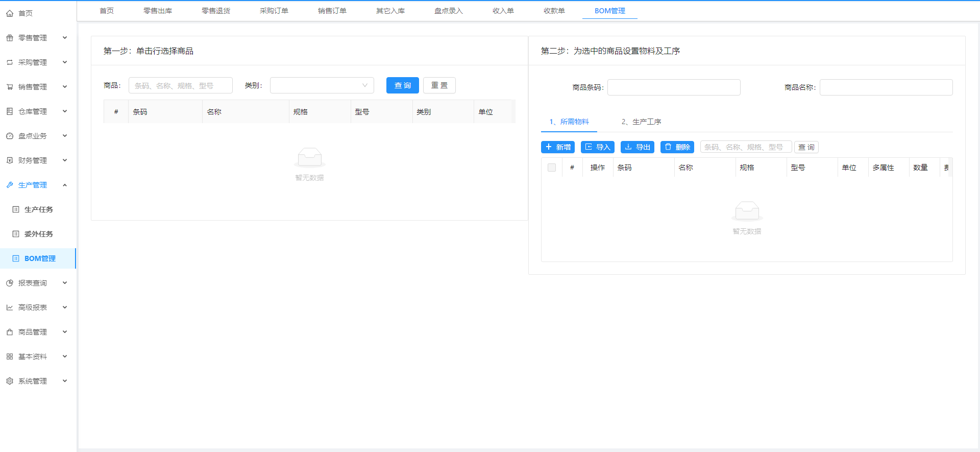The height and width of the screenshot is (452, 980).
Task: Switch to the 其它入库 tab
Action: click(390, 11)
